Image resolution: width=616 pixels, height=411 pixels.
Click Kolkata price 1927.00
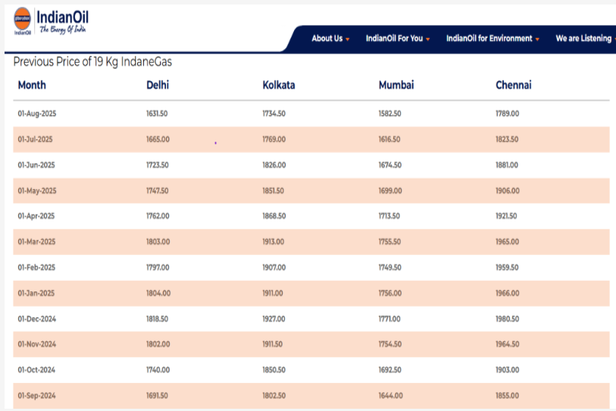point(274,319)
